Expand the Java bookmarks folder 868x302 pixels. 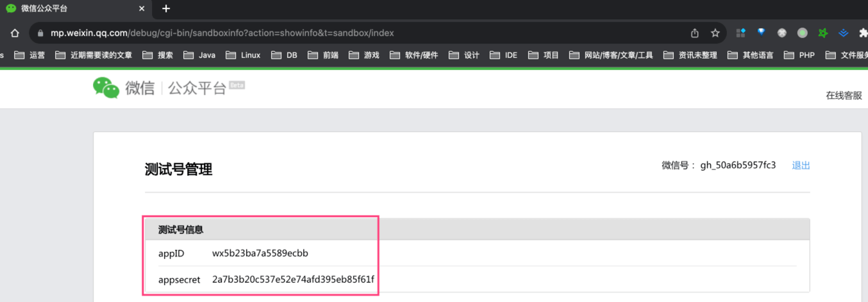click(x=199, y=55)
